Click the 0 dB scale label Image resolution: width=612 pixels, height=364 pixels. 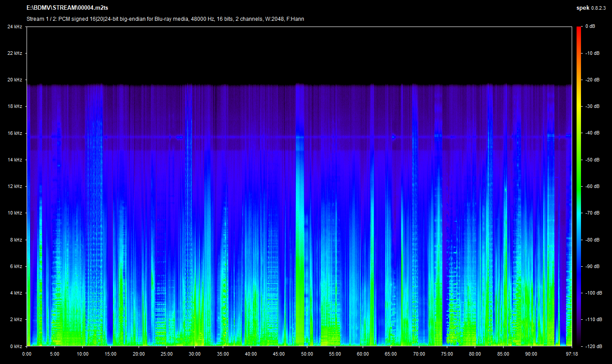(590, 27)
